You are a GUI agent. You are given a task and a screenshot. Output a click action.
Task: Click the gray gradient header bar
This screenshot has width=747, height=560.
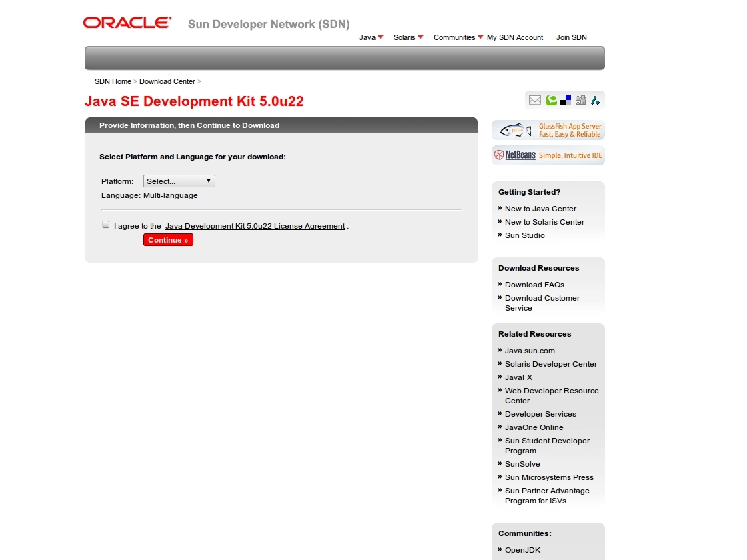(x=344, y=58)
